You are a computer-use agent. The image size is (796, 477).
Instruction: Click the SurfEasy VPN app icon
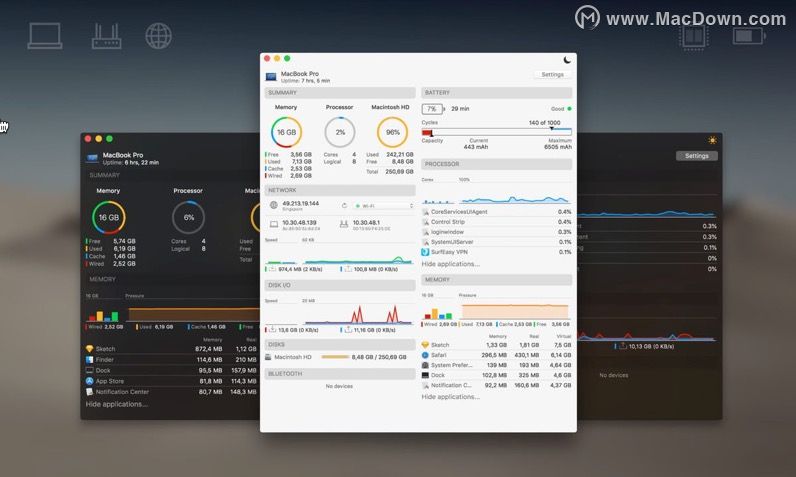click(x=425, y=252)
